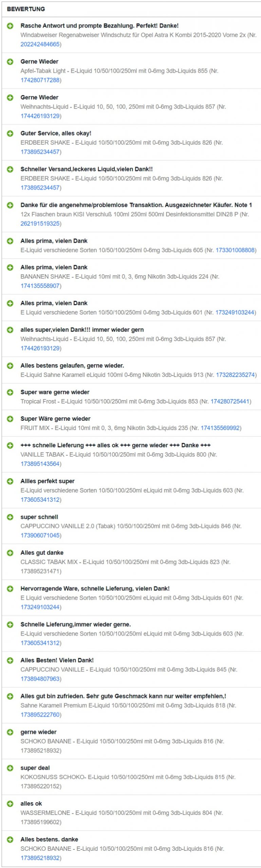261x868 pixels.
Task: Open item link 174280717288 for Apfel-Tabak Light
Action: (40, 80)
